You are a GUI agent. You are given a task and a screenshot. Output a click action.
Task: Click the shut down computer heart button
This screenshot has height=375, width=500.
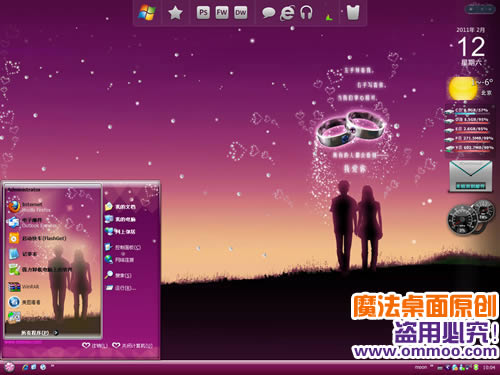coord(133,346)
